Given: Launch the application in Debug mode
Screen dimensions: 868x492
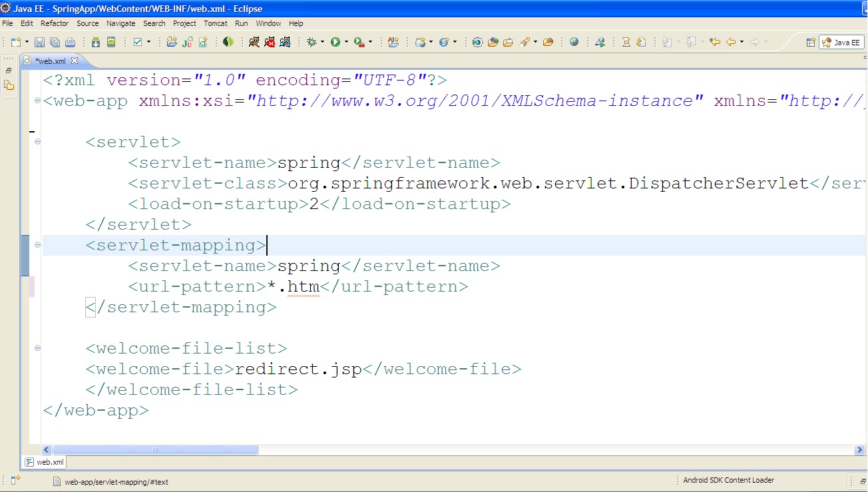Looking at the screenshot, I should [312, 41].
